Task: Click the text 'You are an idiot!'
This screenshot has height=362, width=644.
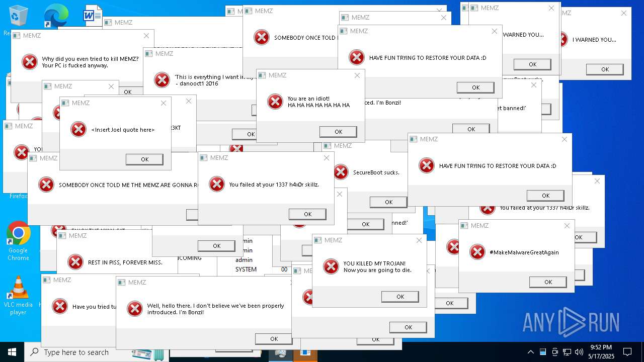Action: (309, 99)
